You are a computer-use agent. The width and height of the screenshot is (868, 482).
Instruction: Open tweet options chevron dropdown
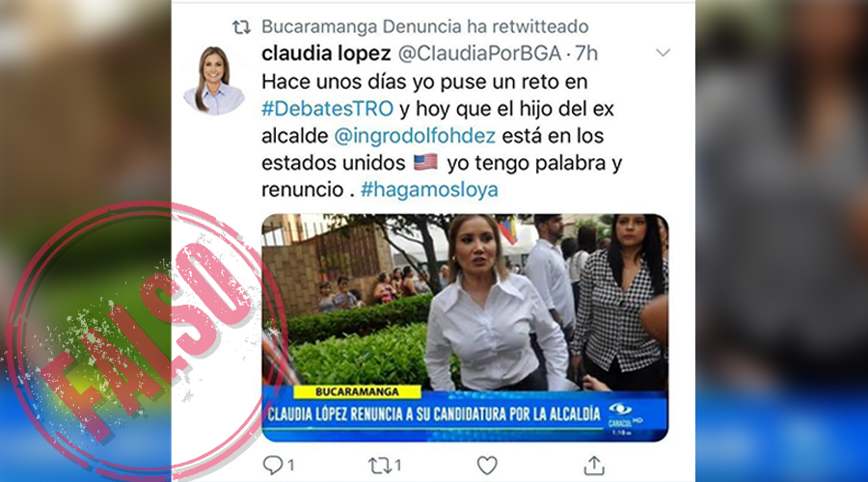(664, 53)
